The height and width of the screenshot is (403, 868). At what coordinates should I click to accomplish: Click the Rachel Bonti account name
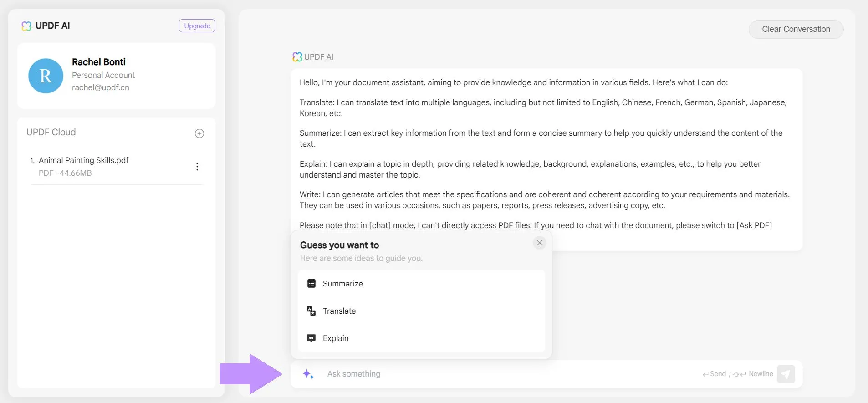[x=99, y=62]
